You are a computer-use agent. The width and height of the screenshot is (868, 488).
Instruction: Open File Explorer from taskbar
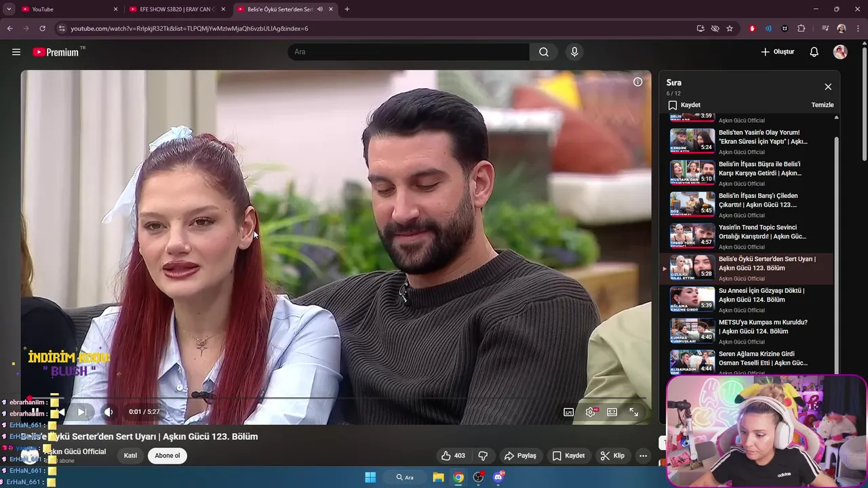(439, 477)
